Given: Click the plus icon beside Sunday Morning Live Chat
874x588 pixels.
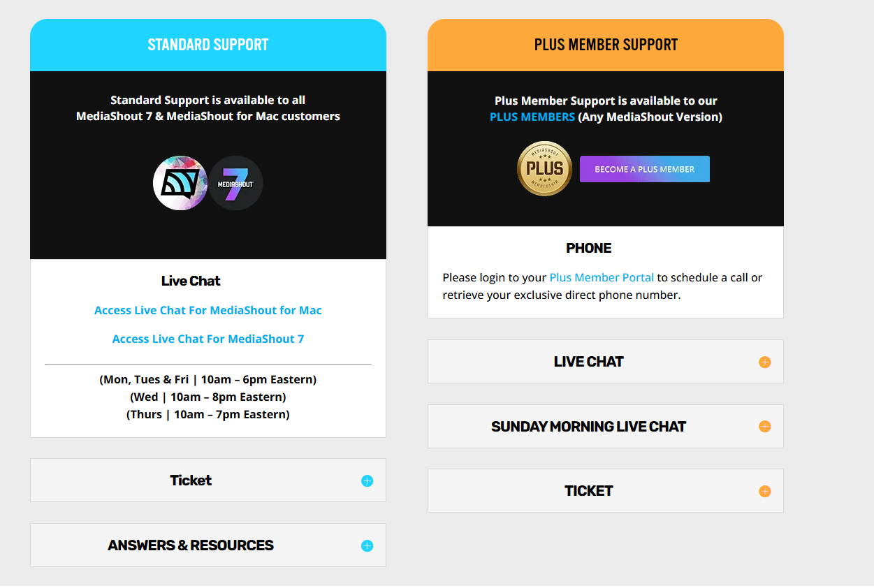Looking at the screenshot, I should (x=765, y=427).
